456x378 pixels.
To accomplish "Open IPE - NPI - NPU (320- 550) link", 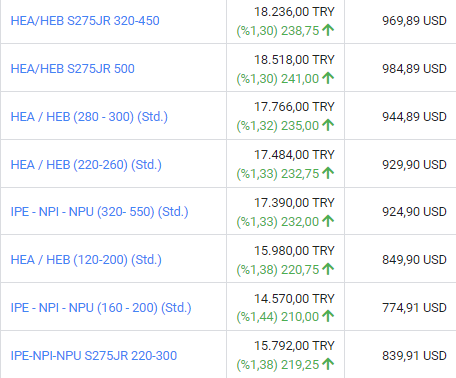I will [x=99, y=212].
